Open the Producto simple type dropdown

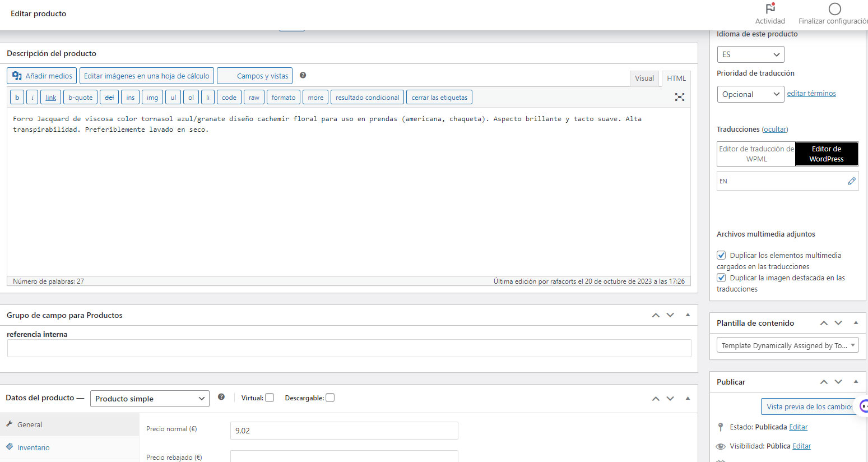(150, 399)
